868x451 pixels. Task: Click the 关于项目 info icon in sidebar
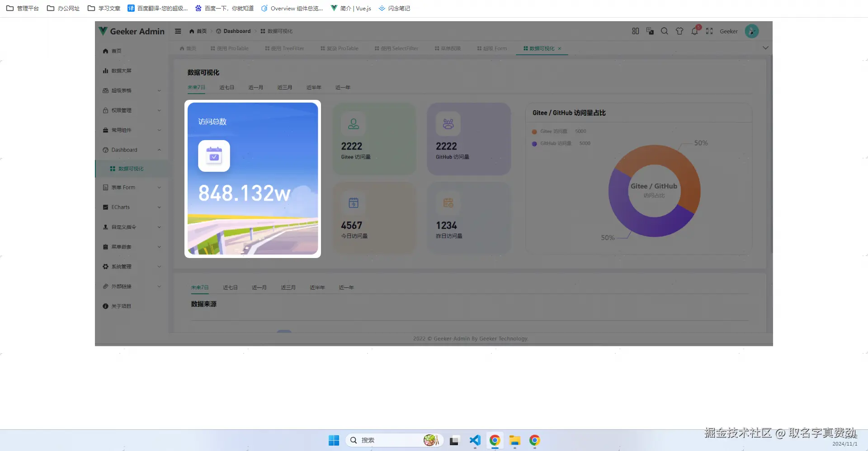coord(105,306)
